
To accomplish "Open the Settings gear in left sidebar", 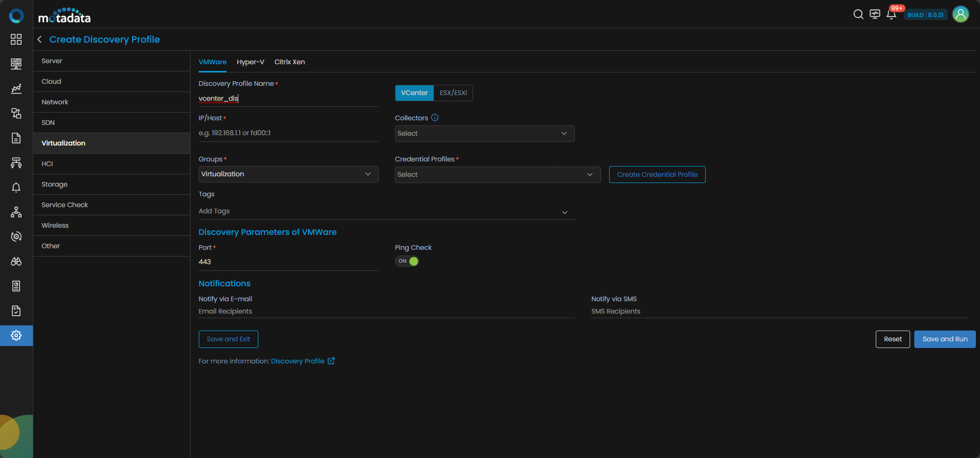I will click(x=16, y=336).
